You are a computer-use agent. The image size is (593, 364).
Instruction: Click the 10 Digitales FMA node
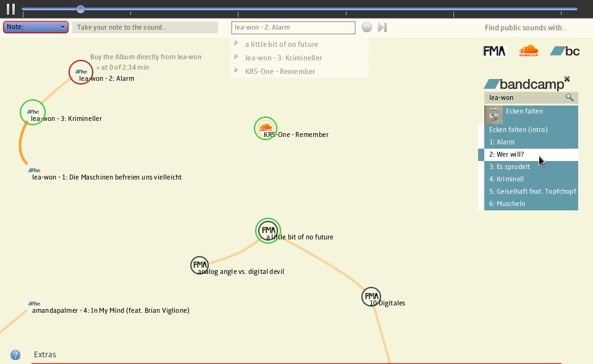371,297
